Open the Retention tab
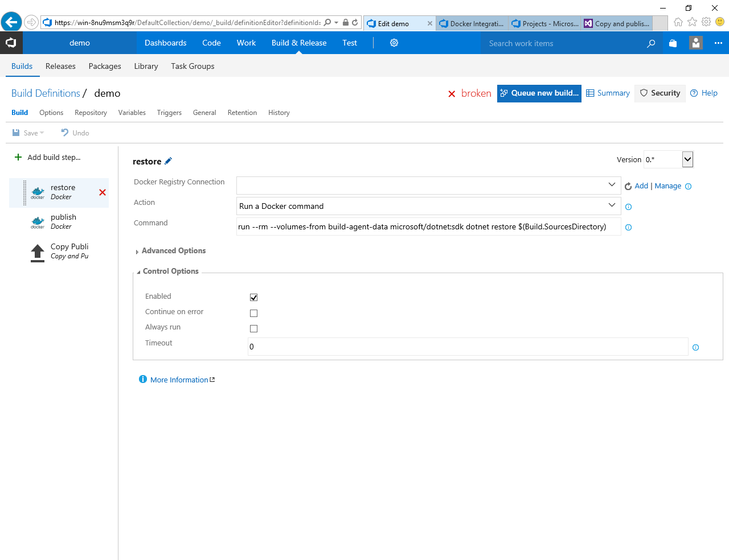729x560 pixels. [x=242, y=113]
